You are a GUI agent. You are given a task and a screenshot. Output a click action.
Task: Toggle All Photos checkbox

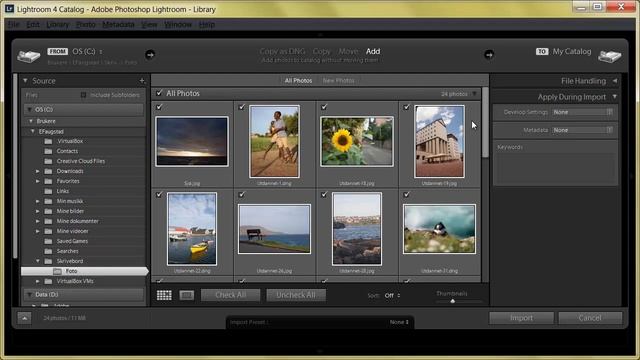tap(159, 93)
